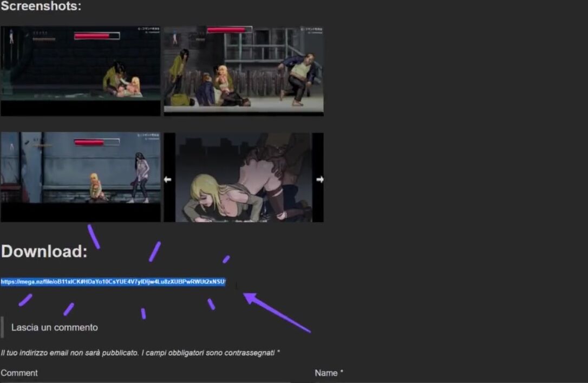
Task: Open the screenshot with the wooden fence
Action: [244, 71]
